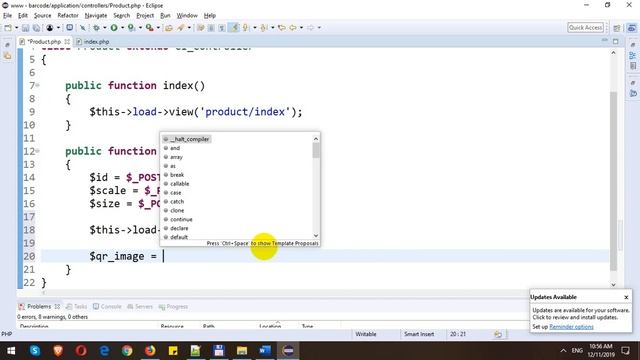
Task: Select catch from the suggestion list
Action: 177,202
